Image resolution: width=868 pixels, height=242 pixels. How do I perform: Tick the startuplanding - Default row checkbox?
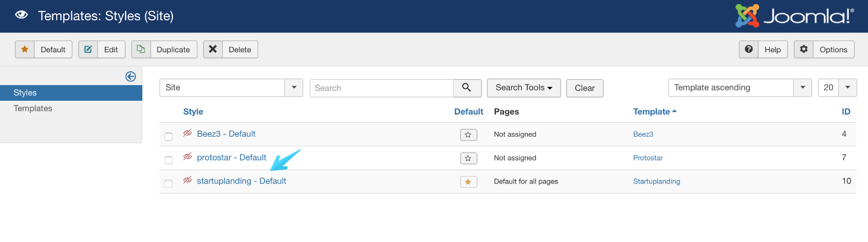pyautogui.click(x=168, y=184)
